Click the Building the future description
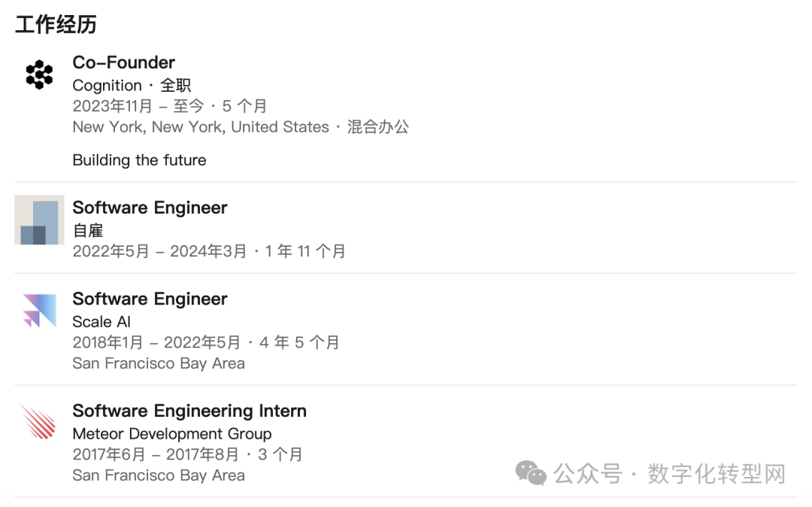The image size is (812, 507). (x=139, y=160)
